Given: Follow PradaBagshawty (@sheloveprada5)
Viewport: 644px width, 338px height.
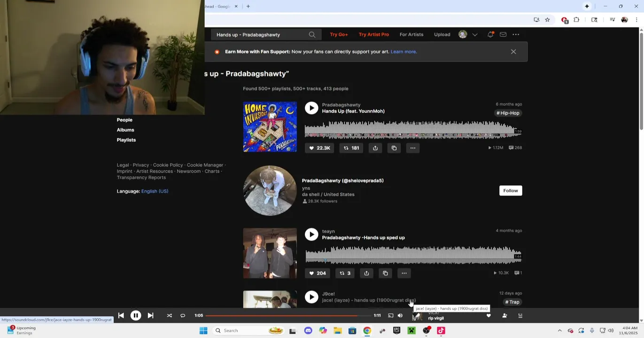Looking at the screenshot, I should click(511, 191).
